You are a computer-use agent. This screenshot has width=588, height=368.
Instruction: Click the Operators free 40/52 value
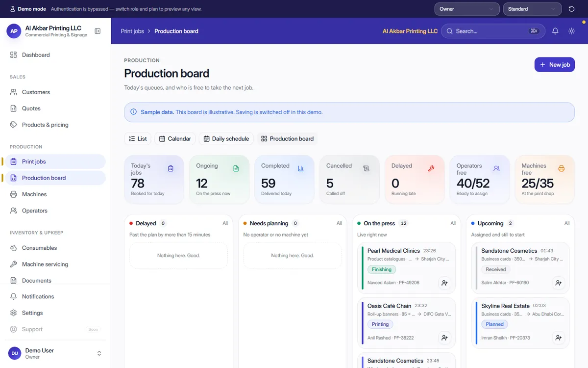click(473, 184)
